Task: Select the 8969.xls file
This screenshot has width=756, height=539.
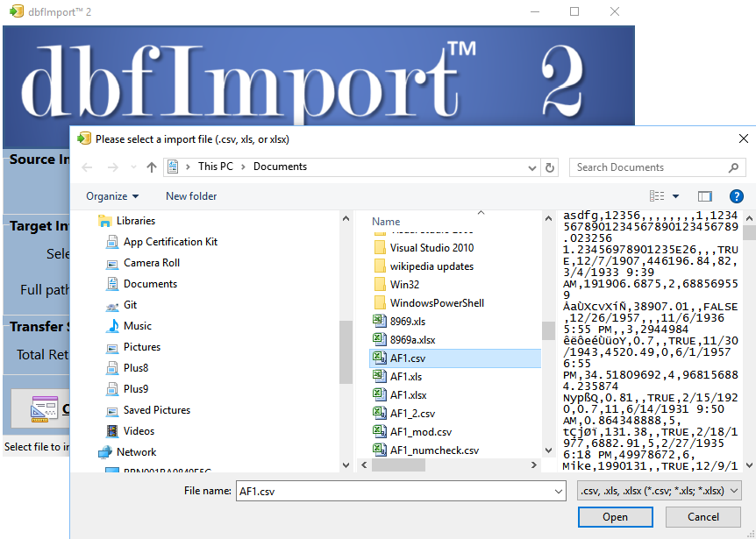Action: coord(408,322)
